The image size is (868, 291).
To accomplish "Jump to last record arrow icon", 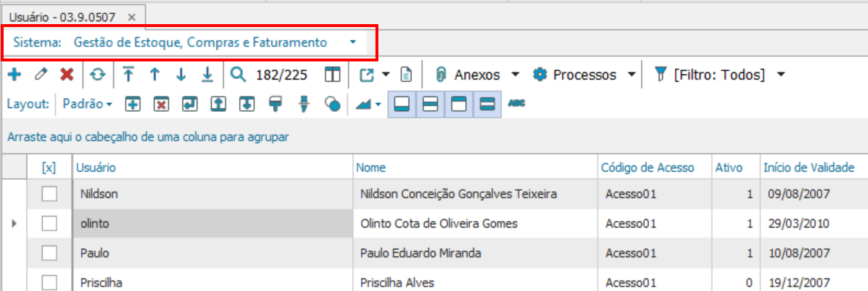I will pyautogui.click(x=207, y=75).
